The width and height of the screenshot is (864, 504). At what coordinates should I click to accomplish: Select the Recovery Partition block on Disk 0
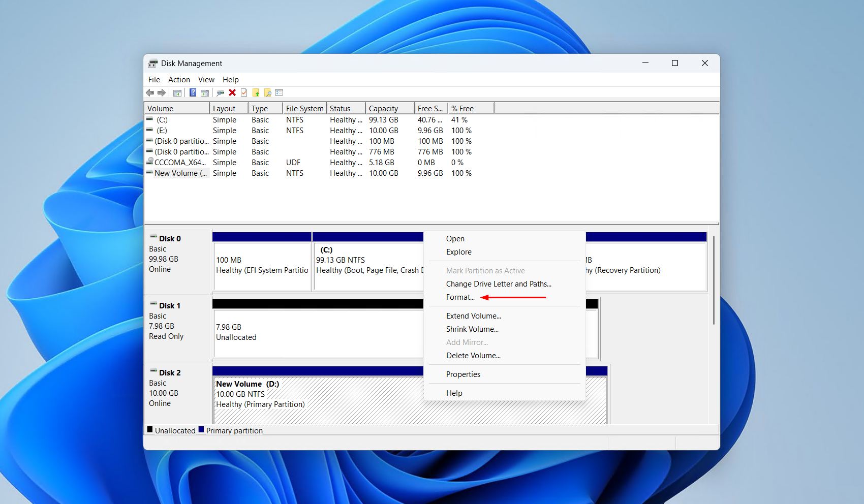pyautogui.click(x=646, y=262)
